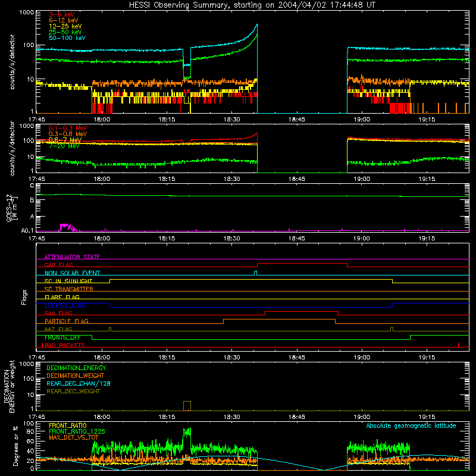Select the SC_TRANSMITTER flag label

tap(69, 289)
